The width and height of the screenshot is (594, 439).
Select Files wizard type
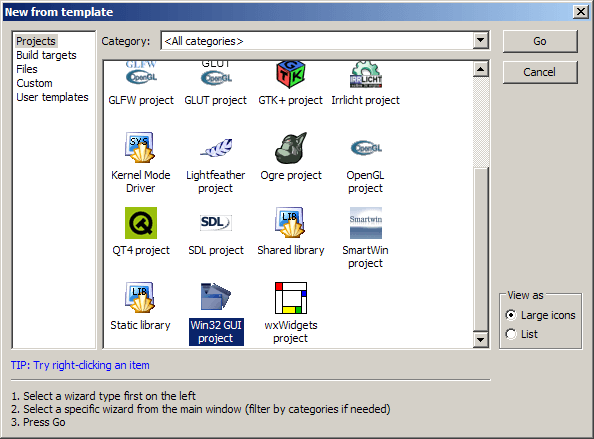[x=27, y=69]
